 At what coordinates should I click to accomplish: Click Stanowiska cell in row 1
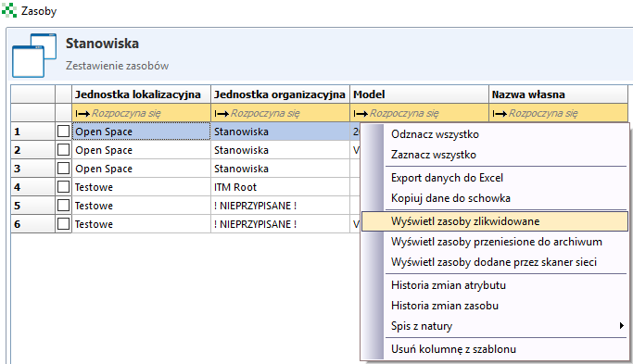(x=280, y=132)
